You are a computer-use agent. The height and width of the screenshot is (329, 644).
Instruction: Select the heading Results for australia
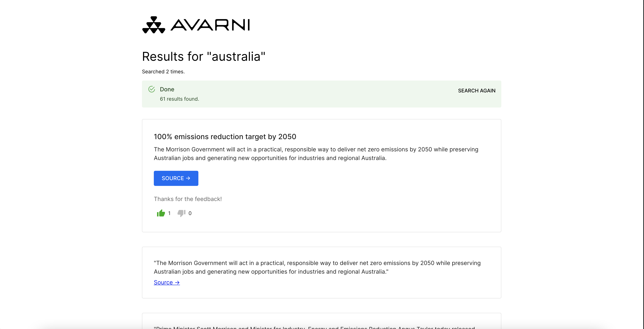[204, 57]
